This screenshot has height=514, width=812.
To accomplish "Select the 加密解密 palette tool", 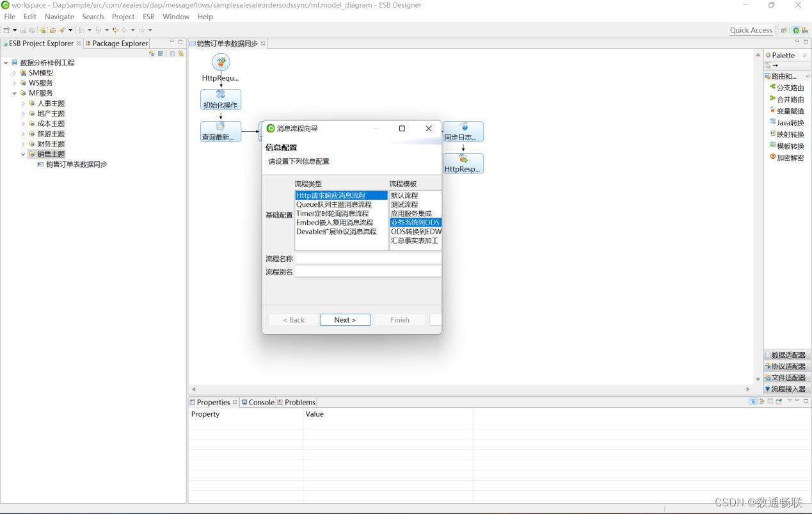I will 787,157.
